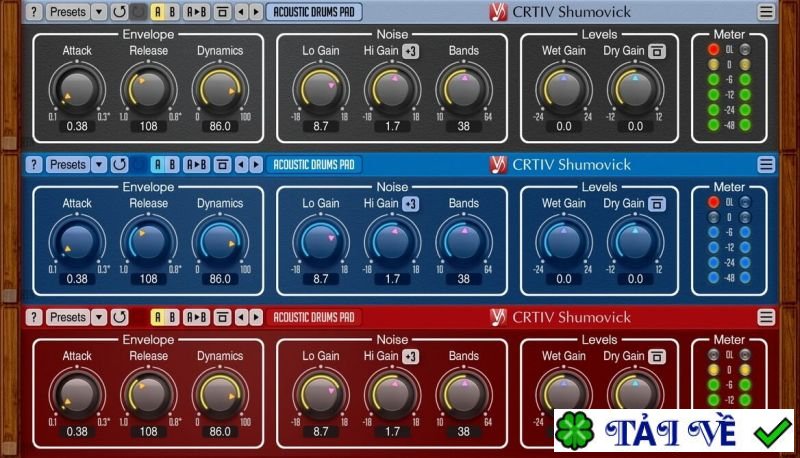The image size is (800, 458).
Task: Open help in the red plugin instance
Action: tap(34, 317)
